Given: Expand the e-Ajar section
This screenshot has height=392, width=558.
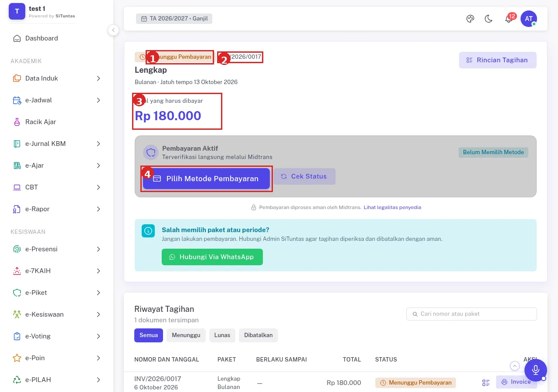Looking at the screenshot, I should 57,166.
